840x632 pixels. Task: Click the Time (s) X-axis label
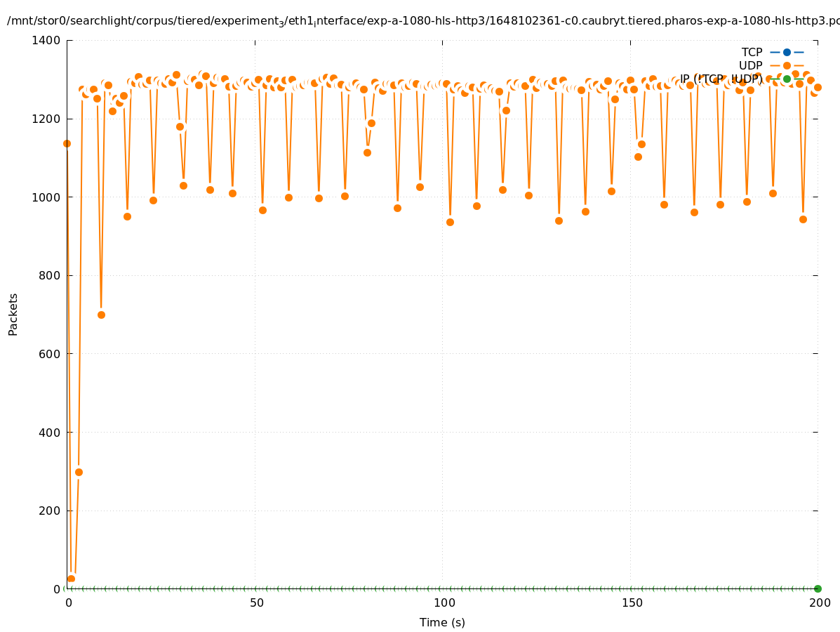442,622
